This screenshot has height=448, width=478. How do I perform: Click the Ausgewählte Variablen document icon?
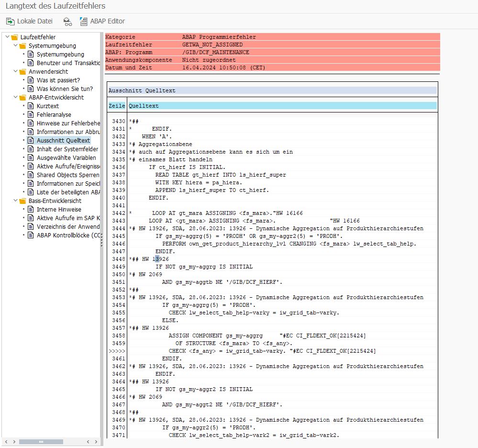tap(31, 157)
